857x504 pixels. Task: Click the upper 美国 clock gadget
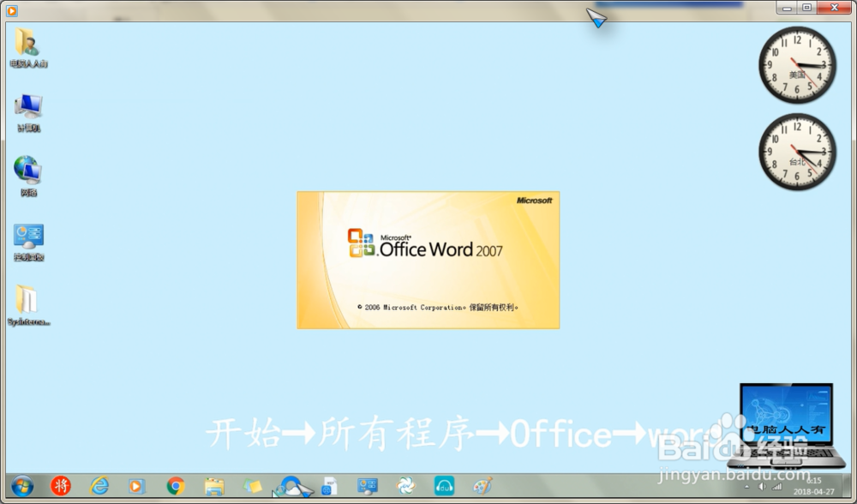pyautogui.click(x=797, y=65)
